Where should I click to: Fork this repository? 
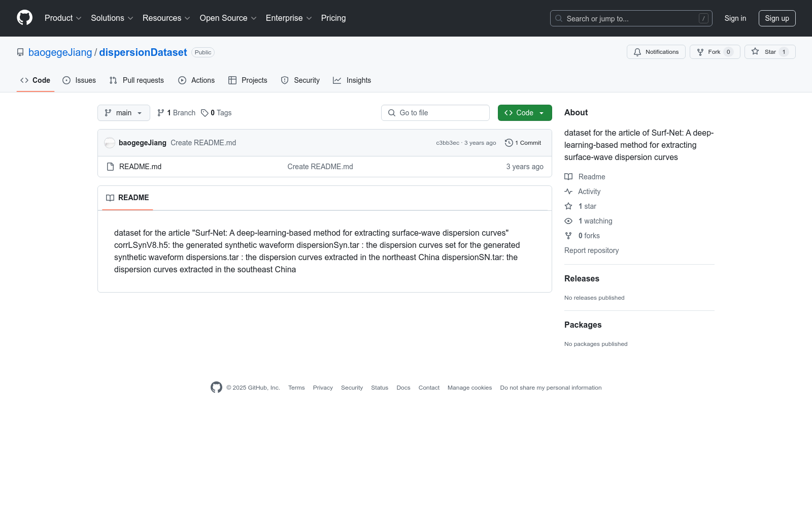pos(715,52)
